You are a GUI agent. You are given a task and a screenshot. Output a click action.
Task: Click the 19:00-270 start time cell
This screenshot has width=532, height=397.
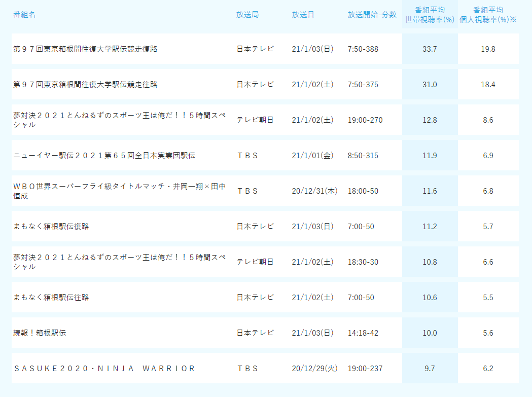[365, 120]
